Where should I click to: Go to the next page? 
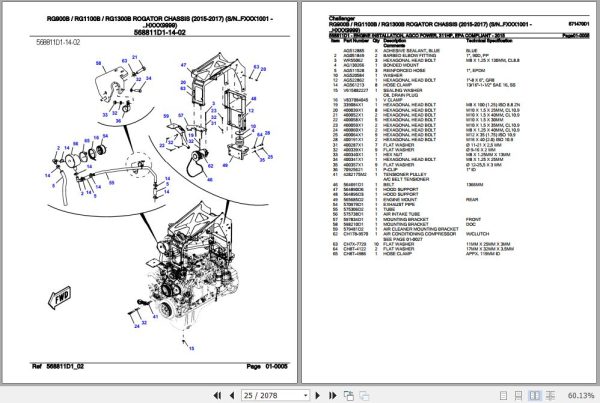point(317,395)
